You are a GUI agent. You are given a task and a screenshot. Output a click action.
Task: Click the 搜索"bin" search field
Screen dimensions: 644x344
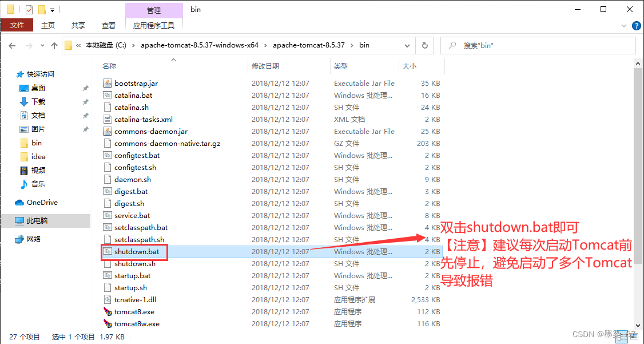(x=538, y=46)
